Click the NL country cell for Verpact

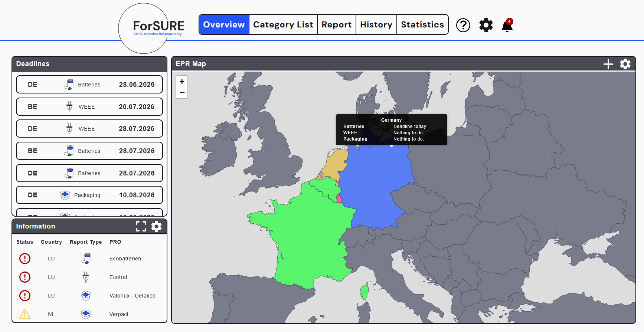click(51, 314)
